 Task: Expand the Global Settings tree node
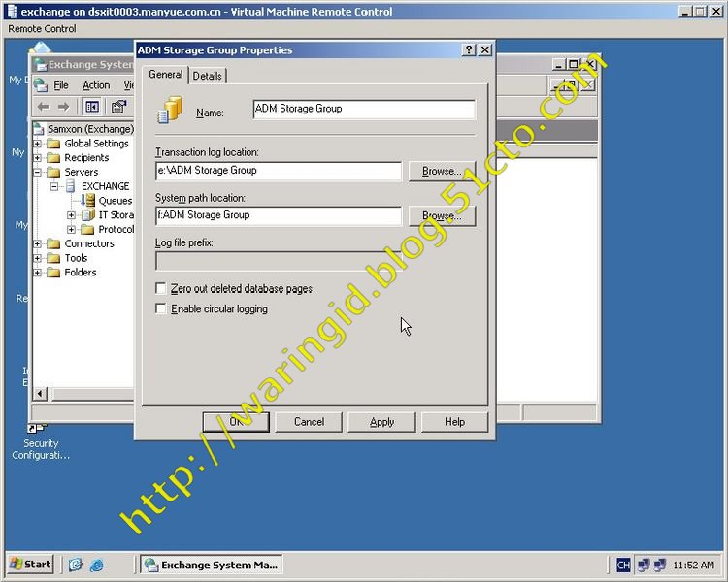(38, 144)
